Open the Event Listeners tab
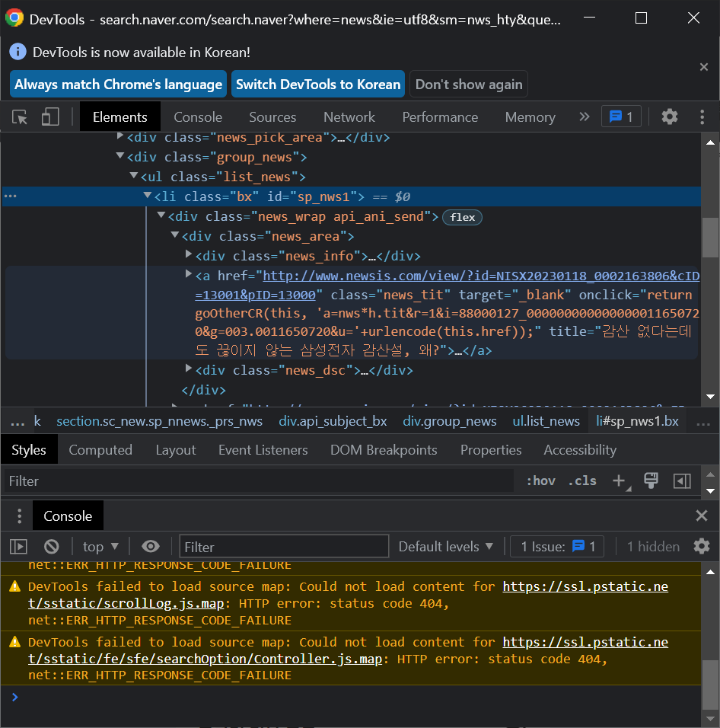The image size is (720, 728). [x=263, y=450]
